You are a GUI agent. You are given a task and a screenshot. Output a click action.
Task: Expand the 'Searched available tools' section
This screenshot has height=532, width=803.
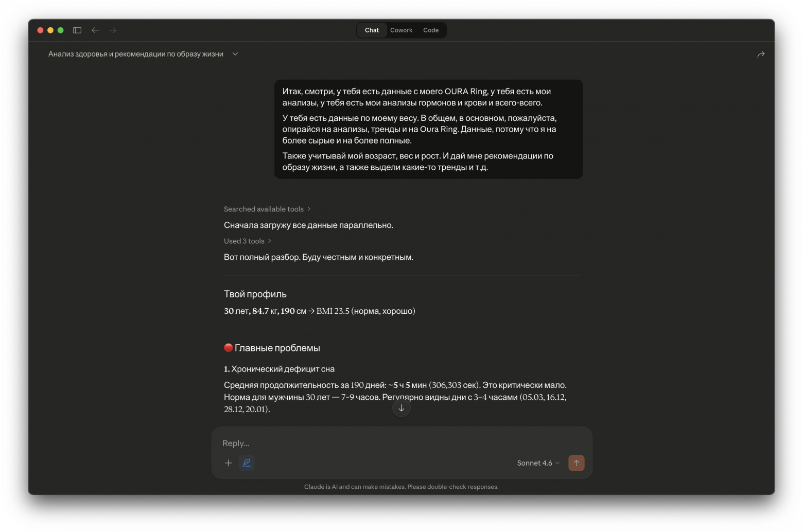267,209
